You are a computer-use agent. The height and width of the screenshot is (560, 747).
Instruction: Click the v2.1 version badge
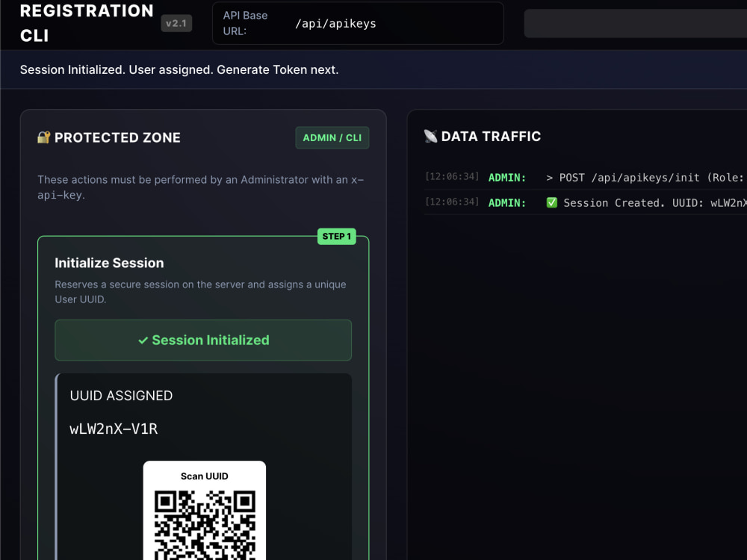(176, 23)
